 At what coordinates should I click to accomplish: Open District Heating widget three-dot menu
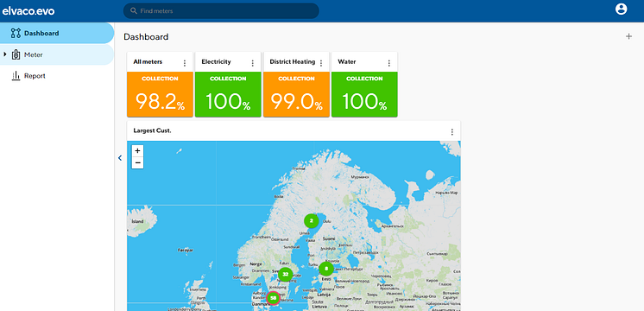click(321, 63)
